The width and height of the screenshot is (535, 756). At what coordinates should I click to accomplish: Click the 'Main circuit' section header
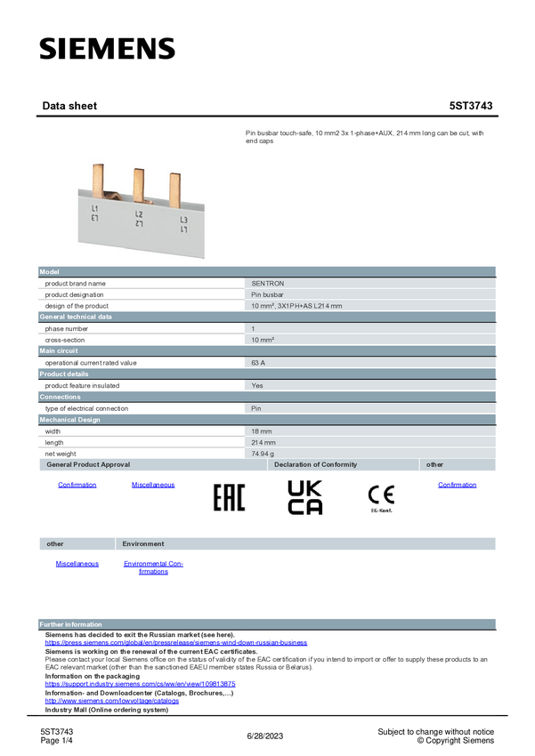click(267, 351)
